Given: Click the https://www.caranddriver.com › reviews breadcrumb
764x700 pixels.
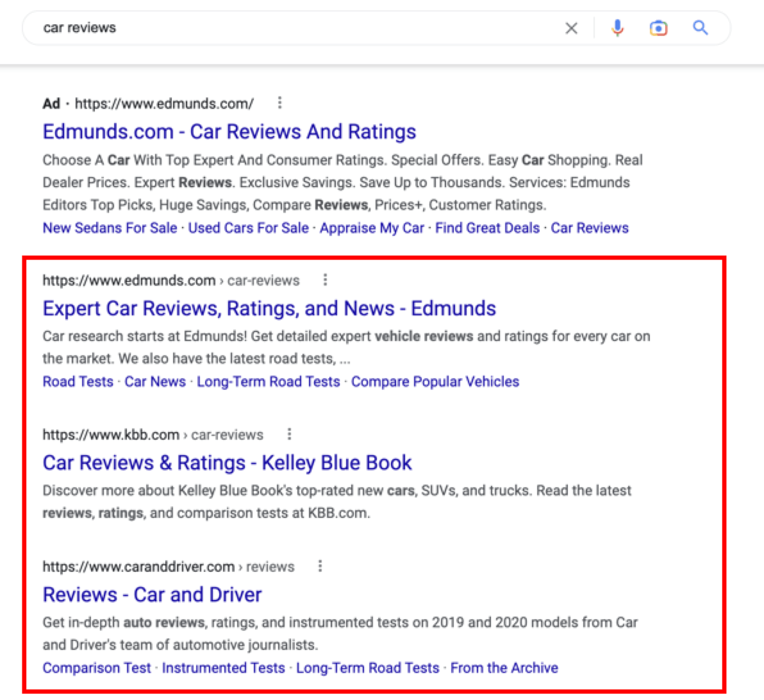Looking at the screenshot, I should [169, 567].
